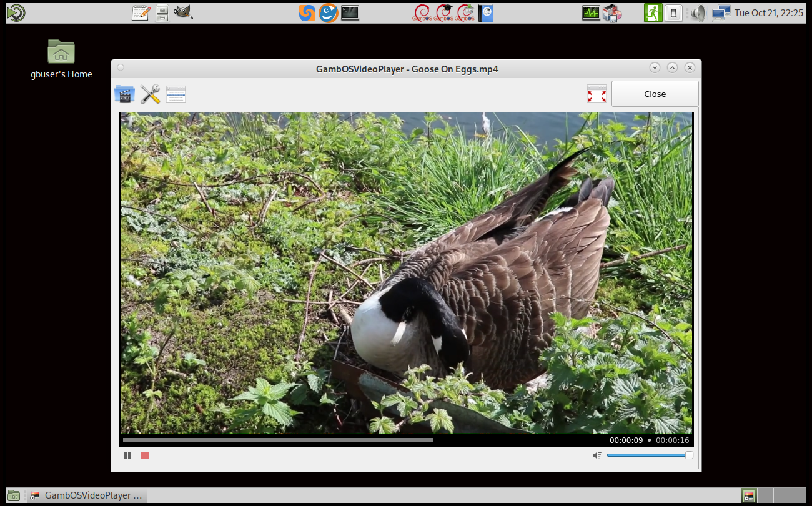The height and width of the screenshot is (506, 812).
Task: Minimize window using the down chevron
Action: pos(655,67)
